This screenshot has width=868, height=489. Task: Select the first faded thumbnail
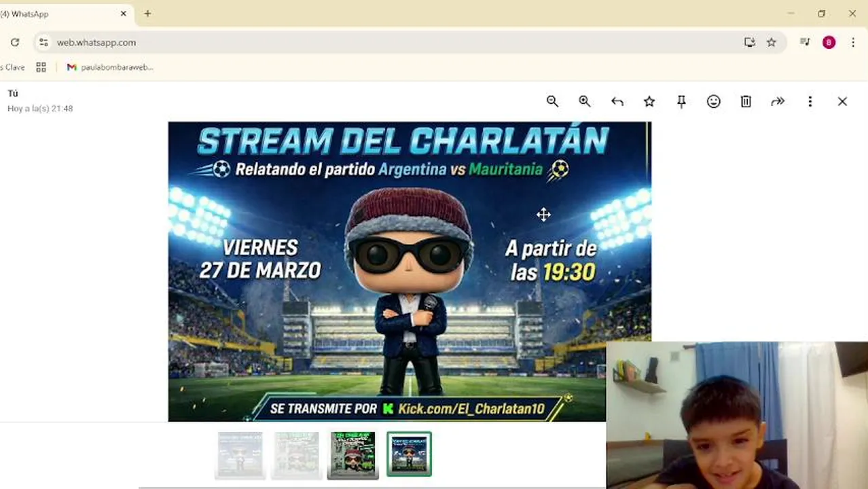coord(240,455)
